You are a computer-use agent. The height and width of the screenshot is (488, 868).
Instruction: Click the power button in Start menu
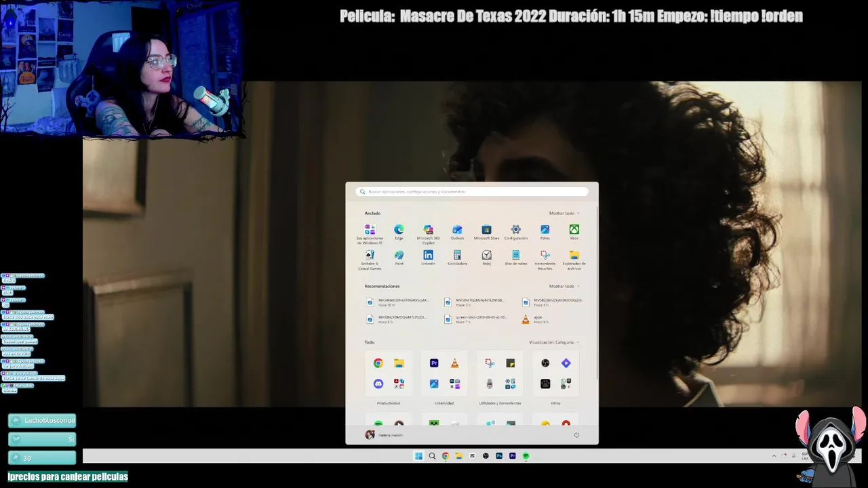[576, 435]
